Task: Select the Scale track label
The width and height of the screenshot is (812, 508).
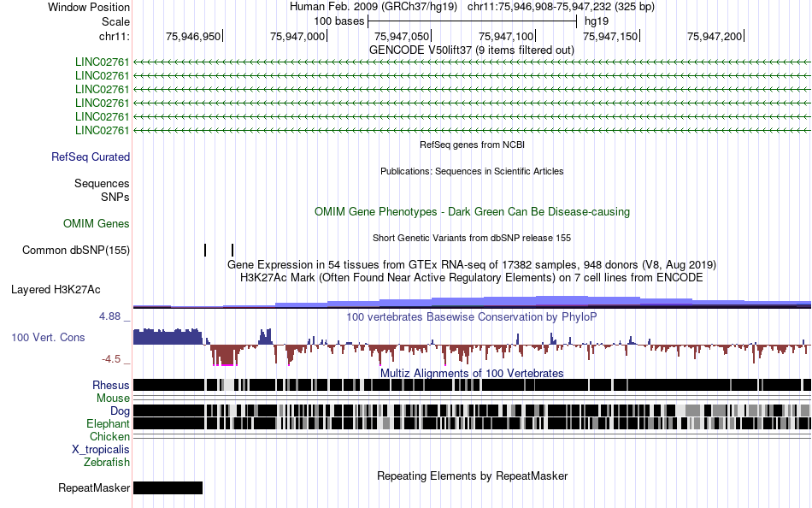Action: [115, 21]
